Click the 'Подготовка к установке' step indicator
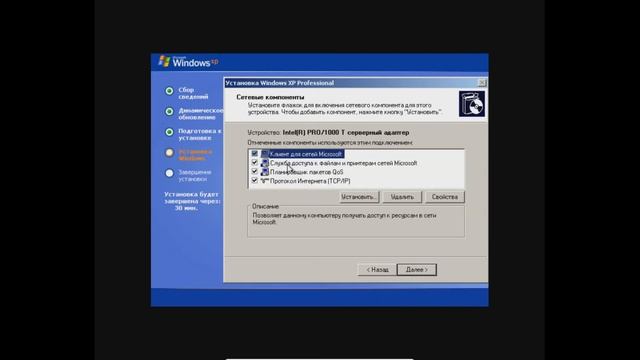The width and height of the screenshot is (640, 360). 169,132
